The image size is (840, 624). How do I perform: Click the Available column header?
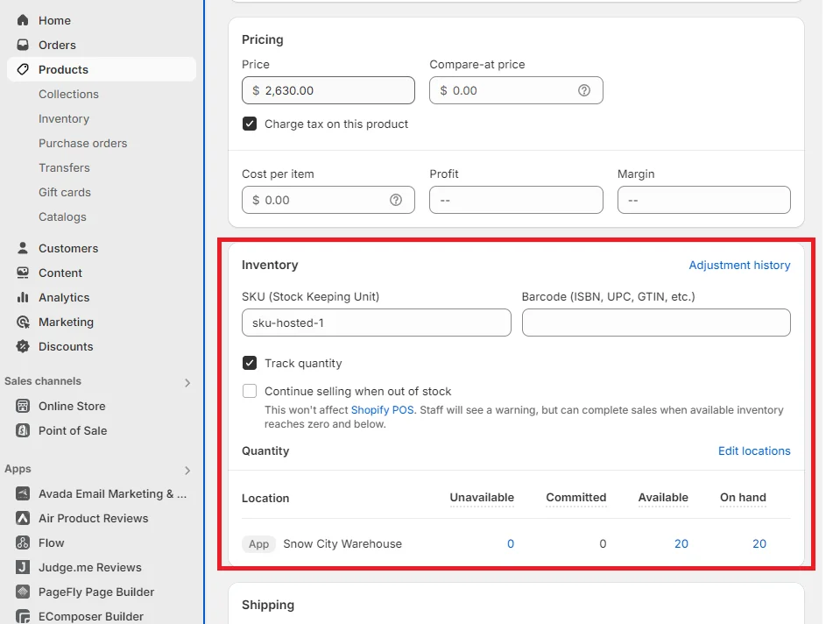click(x=663, y=498)
